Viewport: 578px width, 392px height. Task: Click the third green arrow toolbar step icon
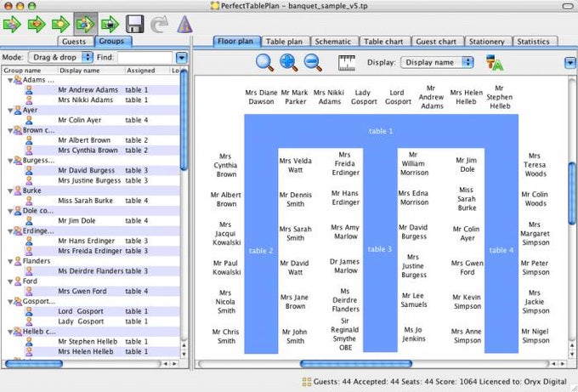[61, 25]
